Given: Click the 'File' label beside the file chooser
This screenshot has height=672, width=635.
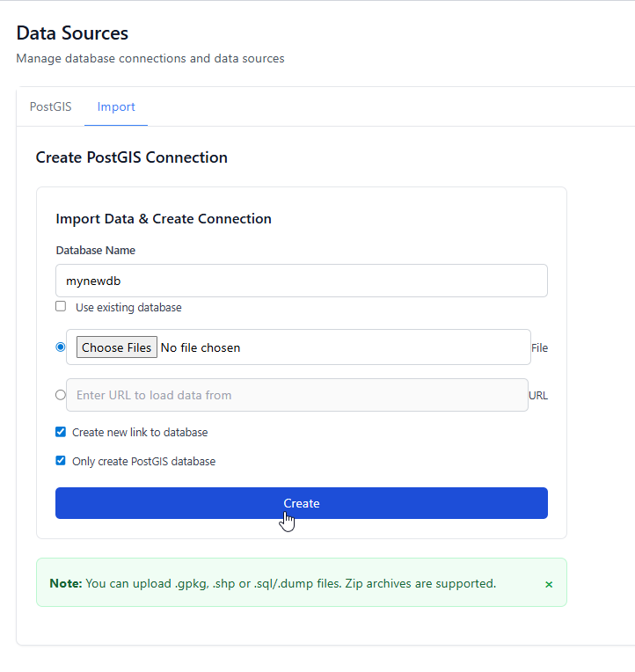Looking at the screenshot, I should pyautogui.click(x=539, y=348).
